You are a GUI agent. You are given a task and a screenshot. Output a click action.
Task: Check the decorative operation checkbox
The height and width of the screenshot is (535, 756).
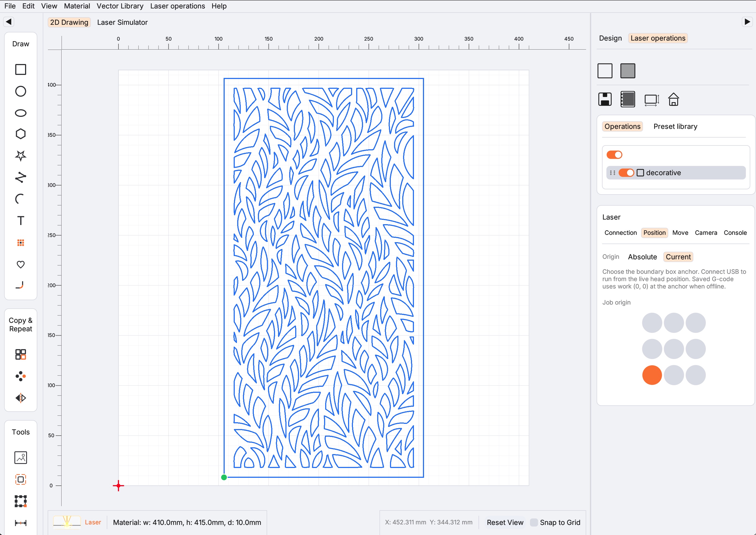[640, 173]
